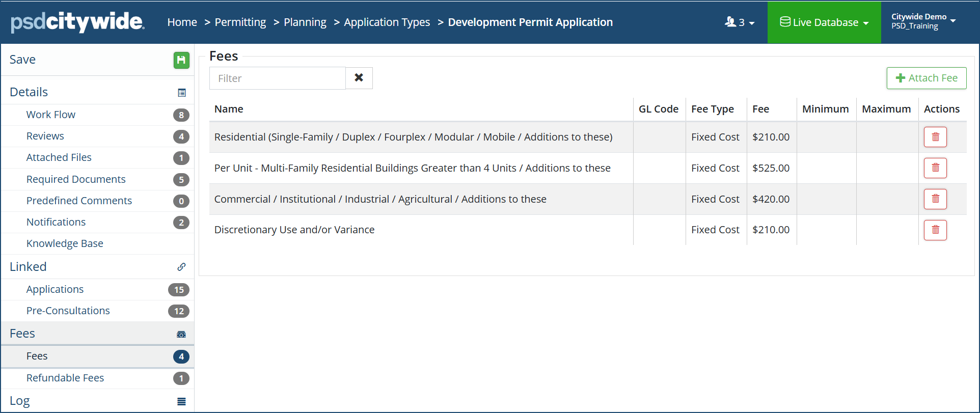Delete the Discretionary Use and/or Variance fee
Viewport: 980px width, 413px height.
(935, 230)
